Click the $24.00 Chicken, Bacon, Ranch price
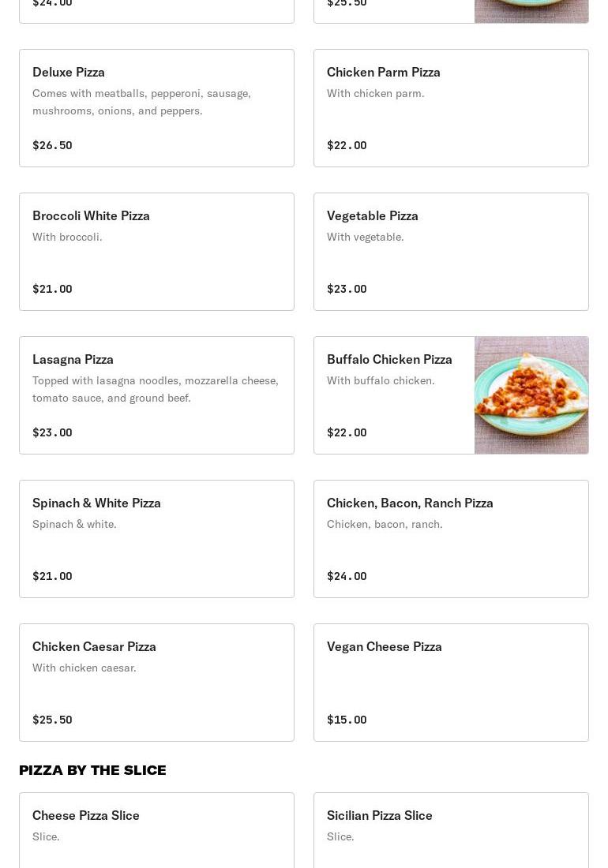This screenshot has width=608, height=868. coord(347,576)
